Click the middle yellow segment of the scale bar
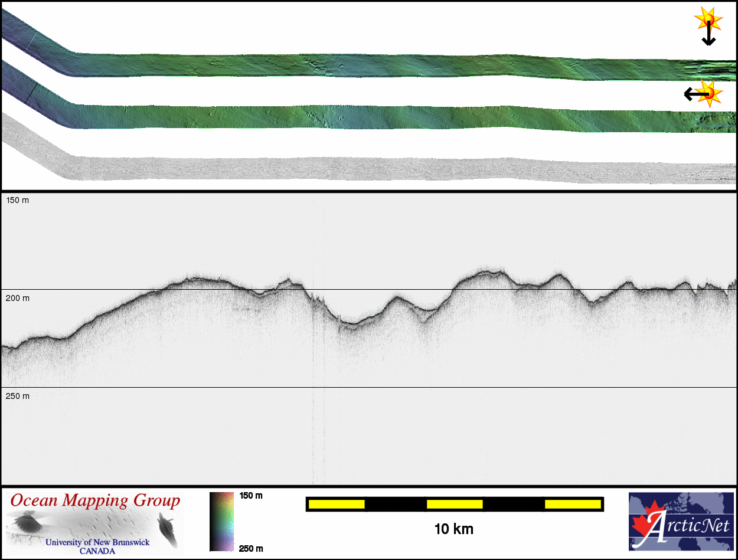Image resolution: width=738 pixels, height=560 pixels. (455, 504)
